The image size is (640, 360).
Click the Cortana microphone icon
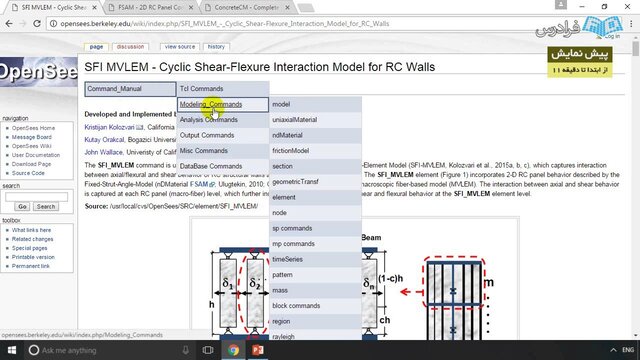(x=186, y=350)
